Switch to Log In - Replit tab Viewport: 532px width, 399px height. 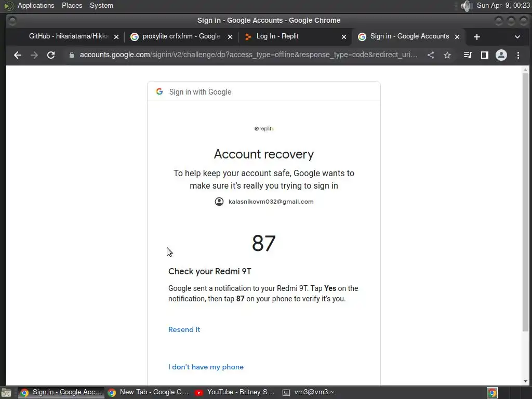coord(295,36)
